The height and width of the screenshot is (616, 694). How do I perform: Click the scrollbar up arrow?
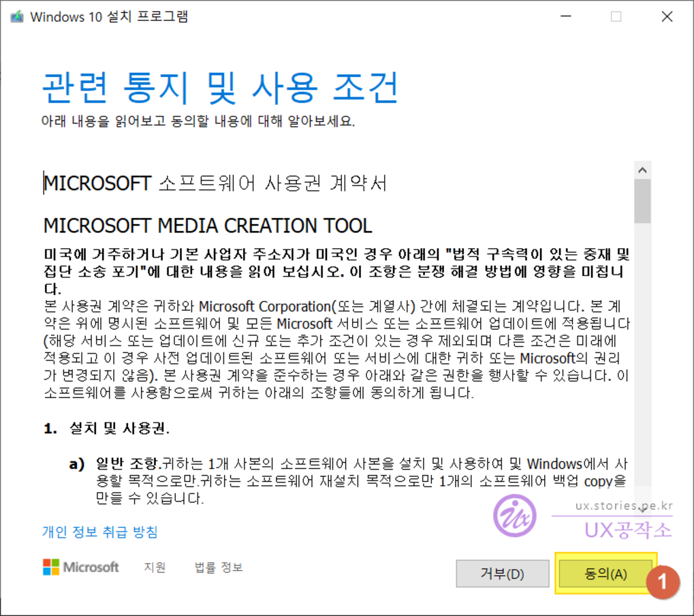(642, 169)
